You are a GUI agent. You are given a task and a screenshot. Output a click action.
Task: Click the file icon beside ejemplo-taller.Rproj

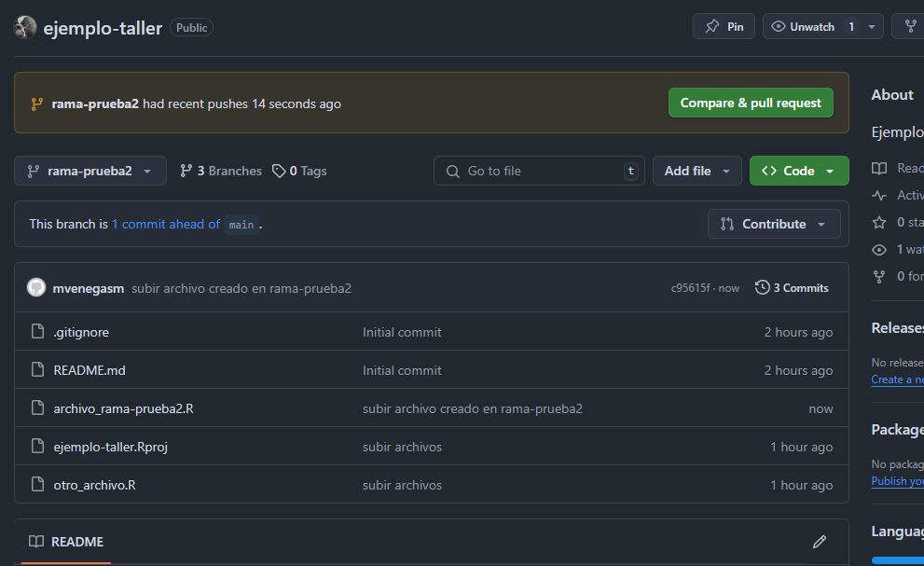point(37,447)
